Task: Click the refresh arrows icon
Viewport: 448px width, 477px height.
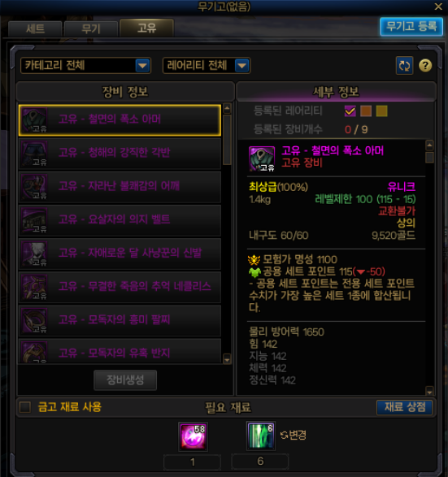Action: point(404,65)
